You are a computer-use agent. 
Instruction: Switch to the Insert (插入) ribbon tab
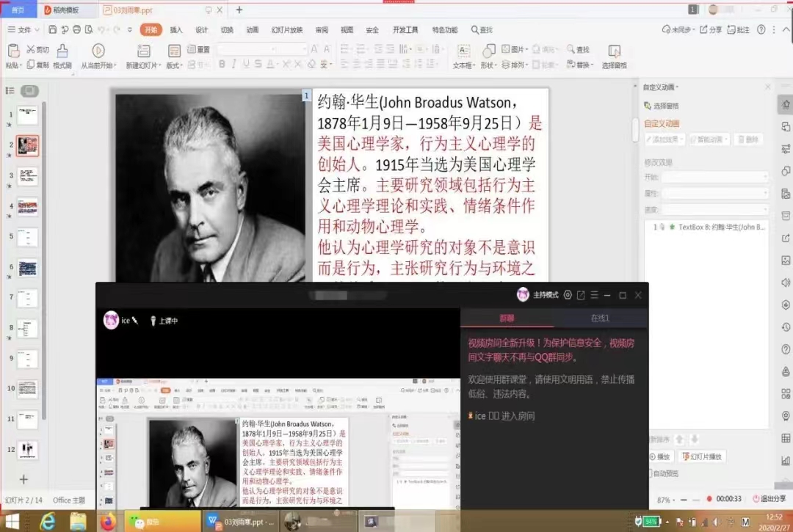point(176,30)
